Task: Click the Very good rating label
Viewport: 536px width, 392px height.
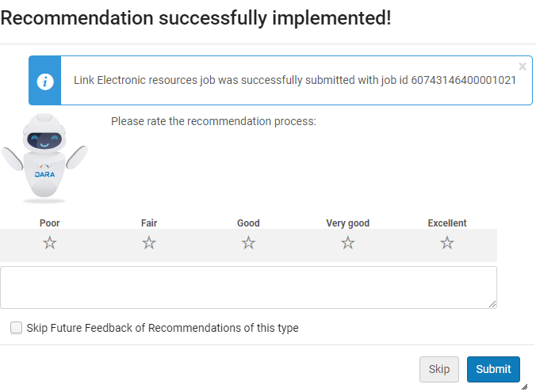Action: 348,223
